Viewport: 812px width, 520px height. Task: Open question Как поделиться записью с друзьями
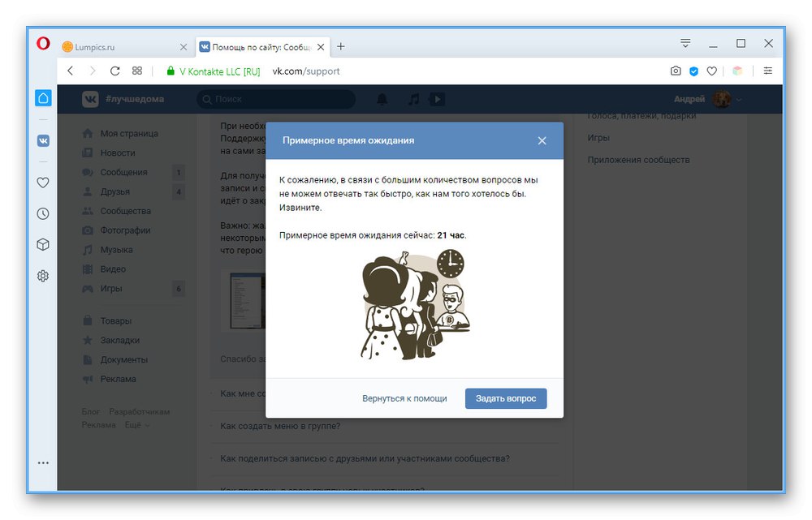(365, 458)
